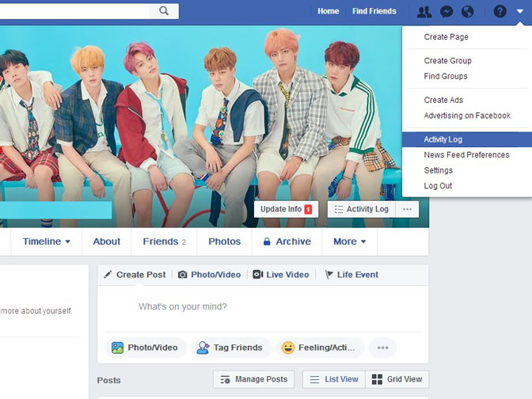Expand the More tab dropdown
The image size is (532, 399).
[x=349, y=241]
